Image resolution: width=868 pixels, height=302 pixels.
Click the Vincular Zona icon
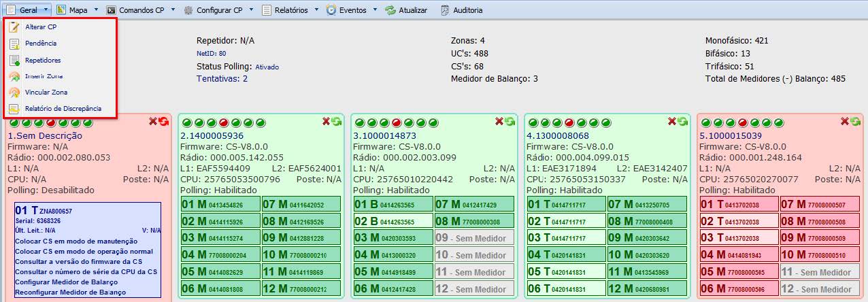14,92
